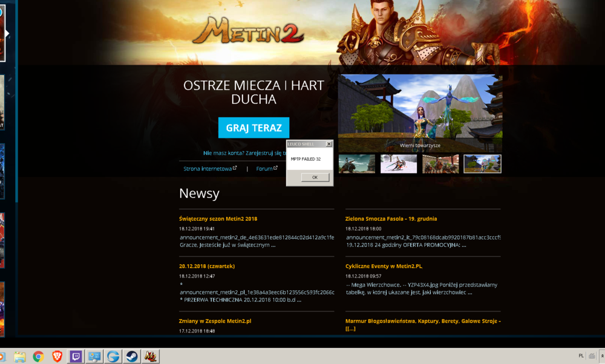Click the keyboard icon in the tray

pyautogui.click(x=592, y=356)
